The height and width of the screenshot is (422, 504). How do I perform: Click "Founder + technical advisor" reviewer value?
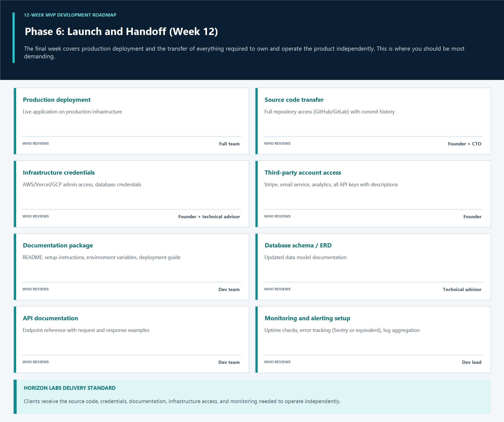(209, 217)
